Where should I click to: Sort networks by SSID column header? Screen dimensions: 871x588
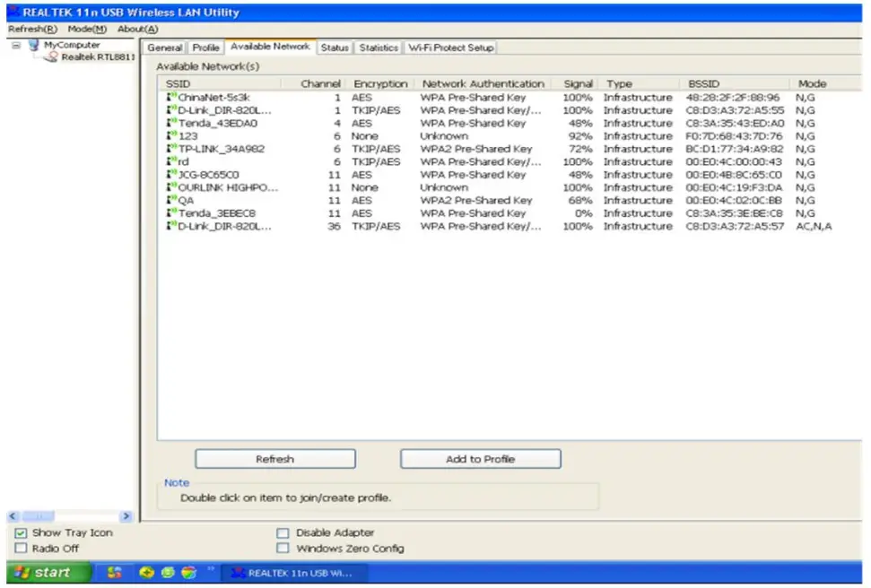(221, 84)
